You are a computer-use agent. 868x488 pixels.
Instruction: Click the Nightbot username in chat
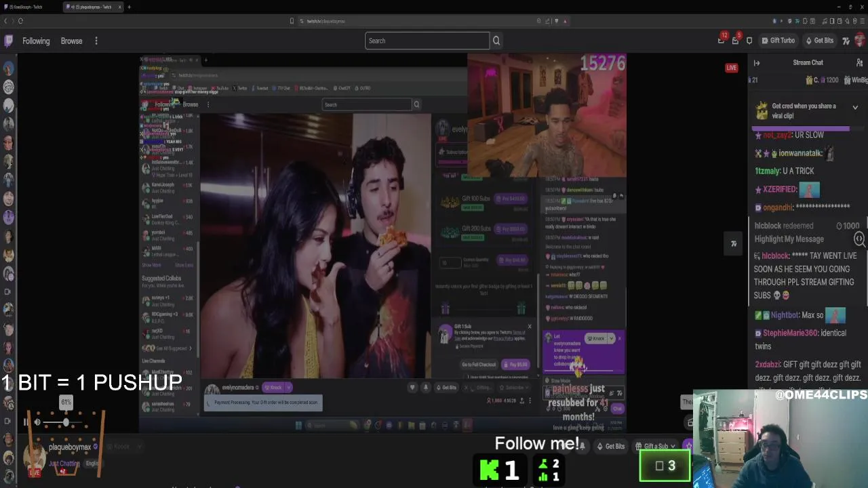(785, 315)
